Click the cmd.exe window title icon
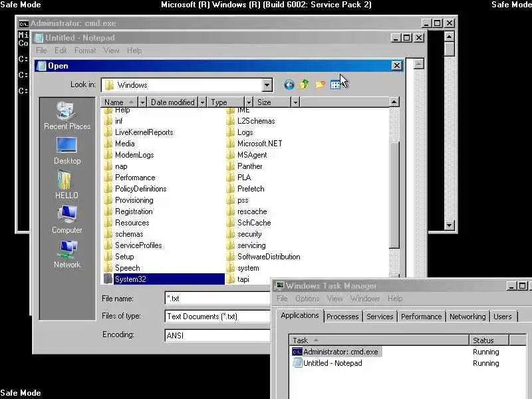This screenshot has width=532, height=399. pos(23,24)
